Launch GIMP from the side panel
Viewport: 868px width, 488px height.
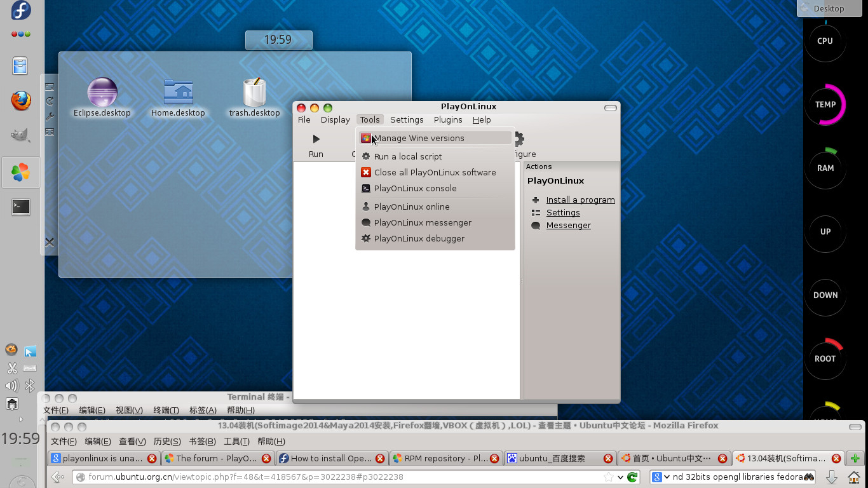click(21, 135)
